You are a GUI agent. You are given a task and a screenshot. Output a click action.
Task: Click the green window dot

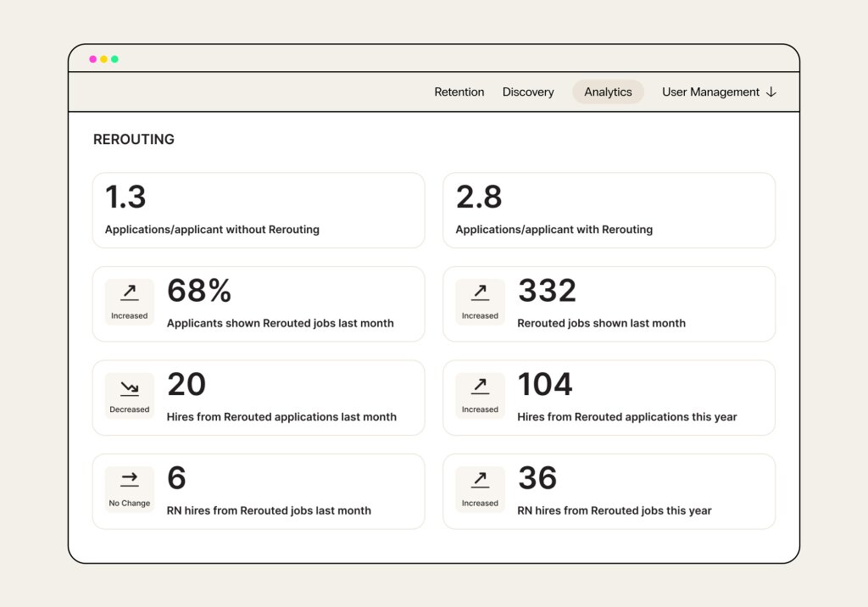click(x=116, y=59)
